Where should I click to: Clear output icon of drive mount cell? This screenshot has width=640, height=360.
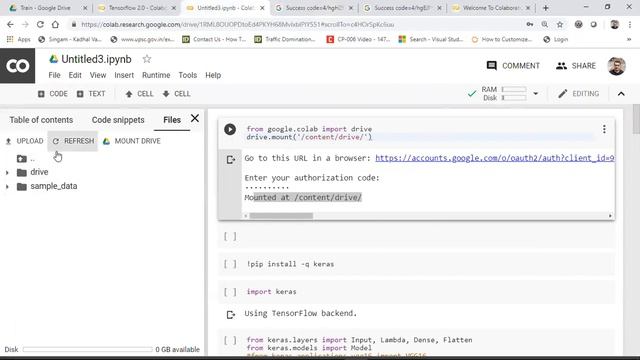coord(231,160)
